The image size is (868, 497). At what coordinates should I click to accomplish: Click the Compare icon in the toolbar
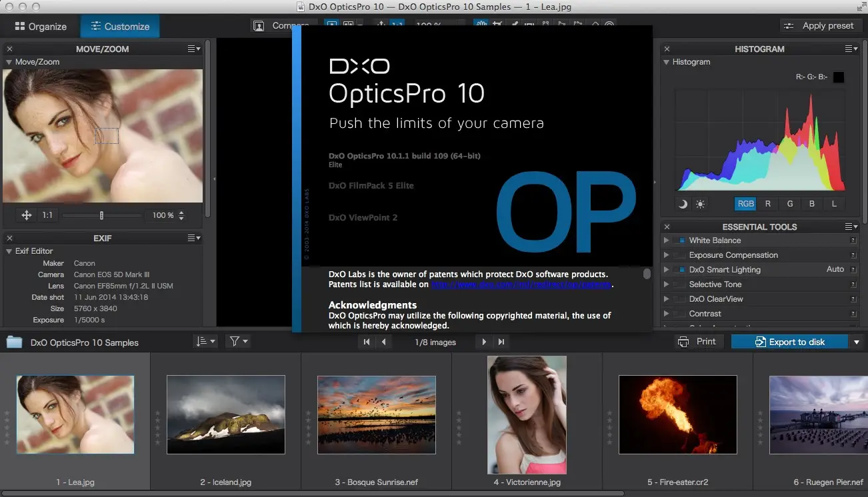(x=259, y=26)
